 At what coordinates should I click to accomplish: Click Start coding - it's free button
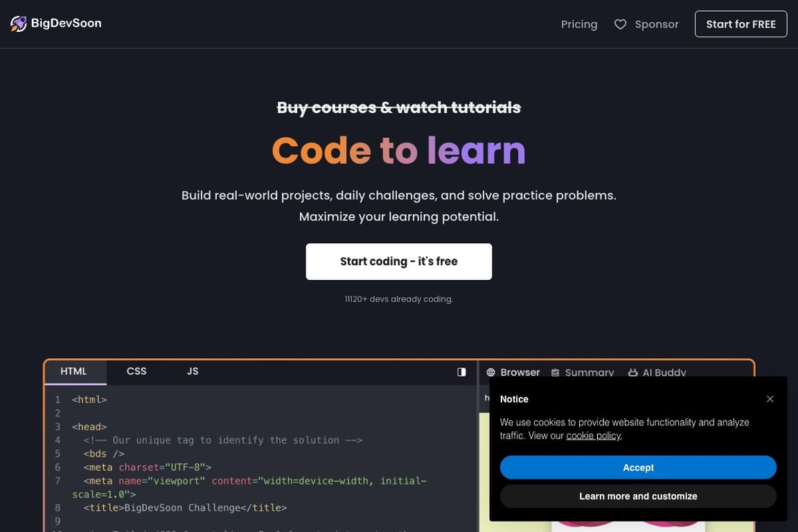pos(398,262)
